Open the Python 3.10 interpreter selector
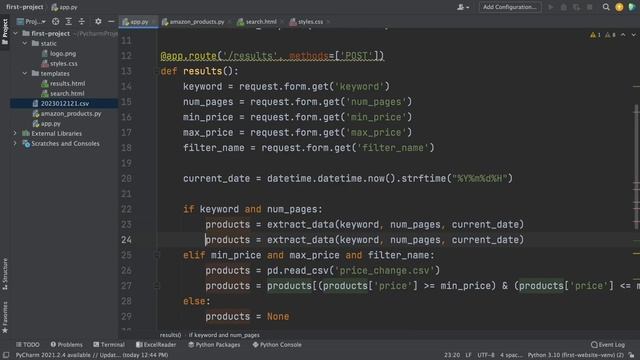 click(x=576, y=356)
